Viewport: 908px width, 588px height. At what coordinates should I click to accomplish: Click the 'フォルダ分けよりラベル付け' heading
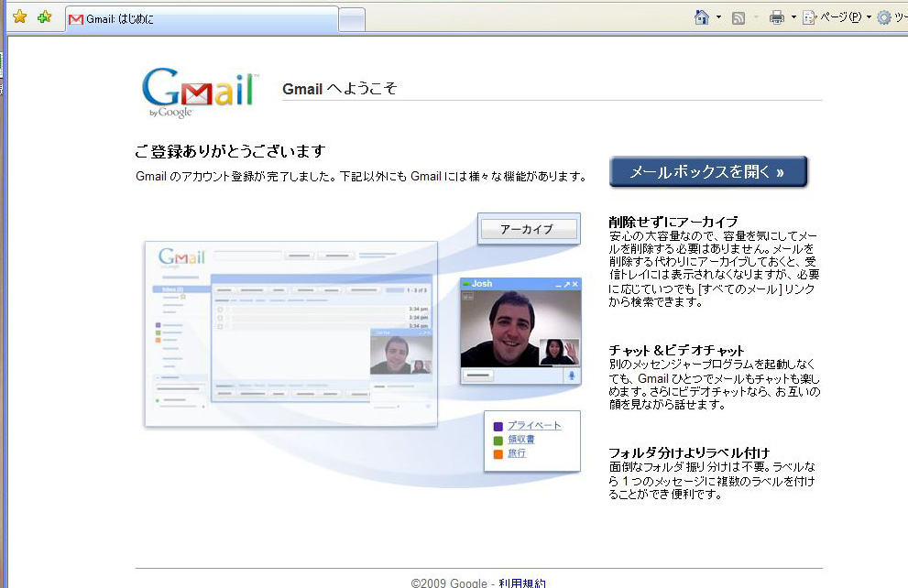[689, 452]
